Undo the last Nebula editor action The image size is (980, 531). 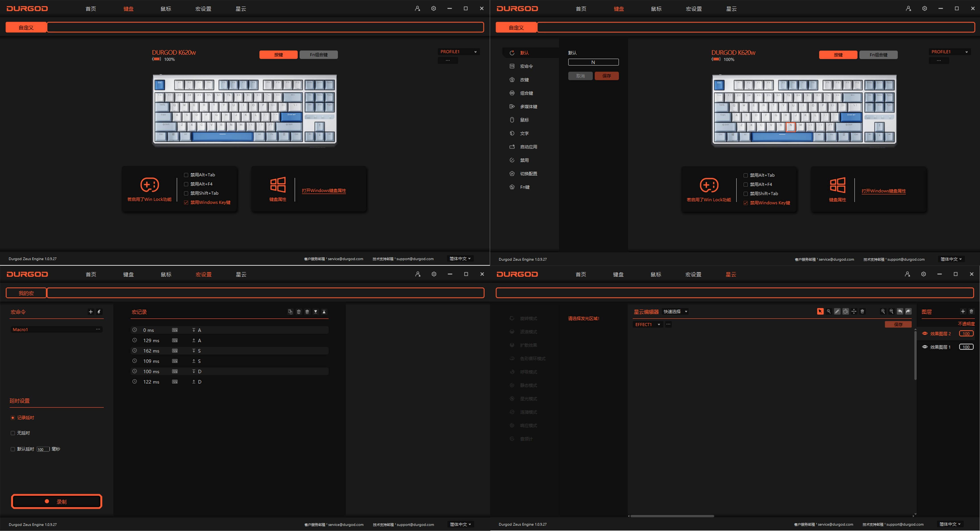coord(900,311)
